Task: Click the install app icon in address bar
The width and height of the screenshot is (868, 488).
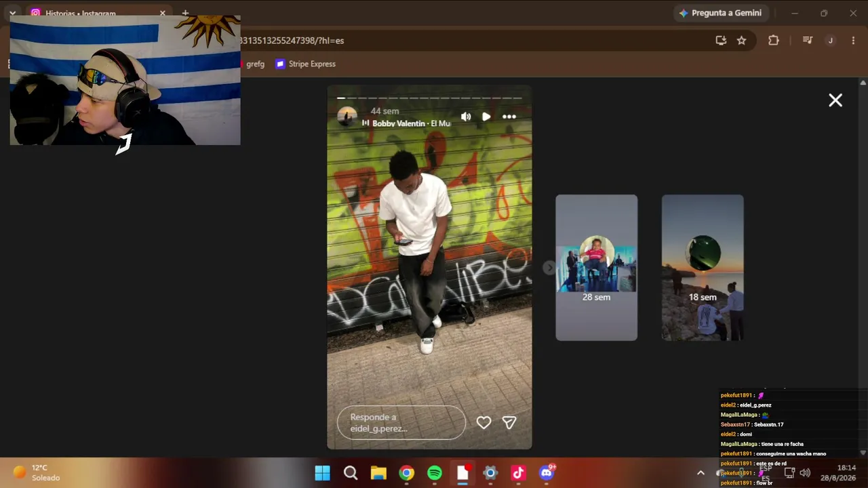Action: [721, 41]
